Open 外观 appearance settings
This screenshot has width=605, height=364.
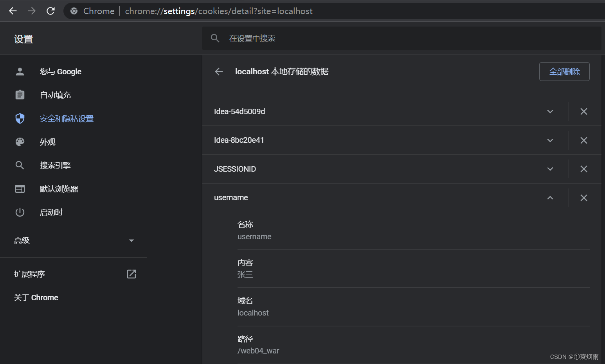47,142
